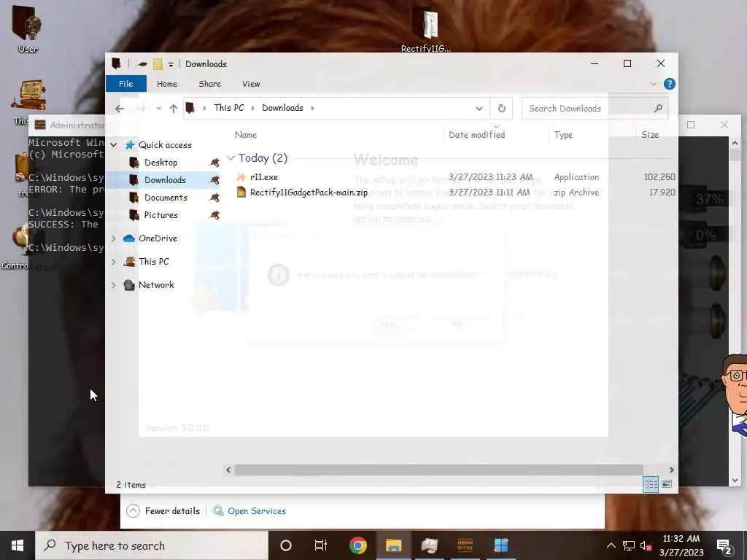Click This PC in the address bar
Image resolution: width=747 pixels, height=560 pixels.
[228, 108]
